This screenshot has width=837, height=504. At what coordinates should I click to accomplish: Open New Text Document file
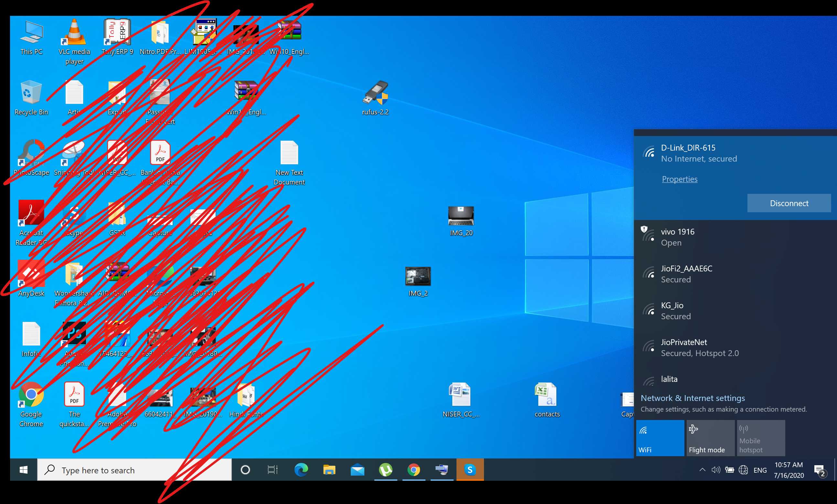click(289, 163)
